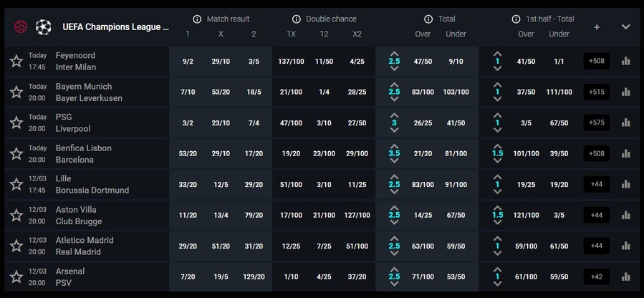Viewport: 644px width, 298px height.
Task: Increase Total line for PSG match
Action: coord(394,115)
